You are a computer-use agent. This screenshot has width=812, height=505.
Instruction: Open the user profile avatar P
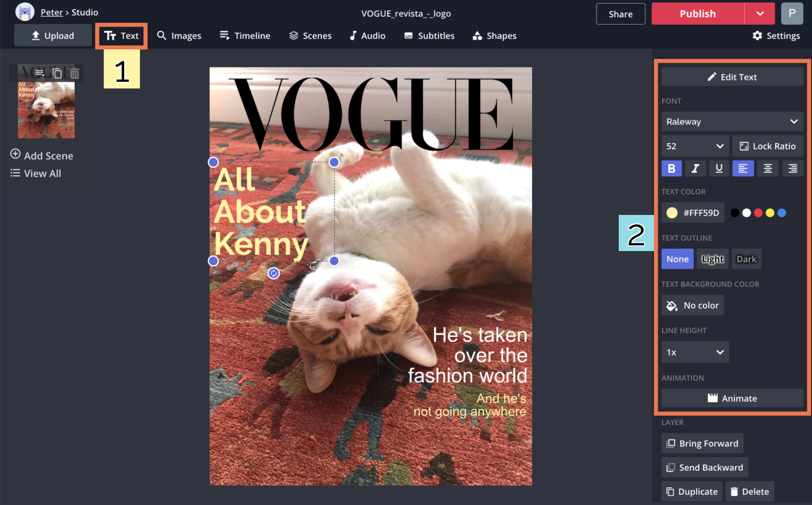point(792,13)
